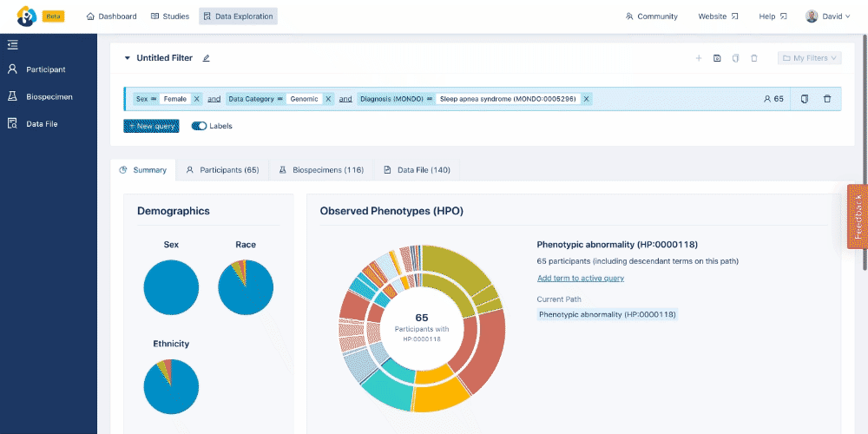Remove the Sex Female filter pill
This screenshot has height=434, width=868.
[196, 99]
